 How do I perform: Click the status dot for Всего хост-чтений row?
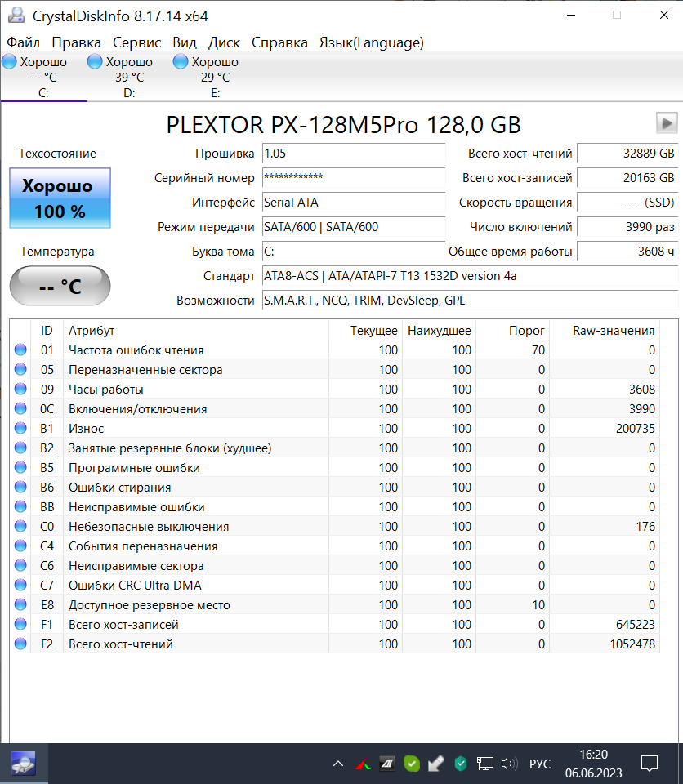pyautogui.click(x=20, y=644)
